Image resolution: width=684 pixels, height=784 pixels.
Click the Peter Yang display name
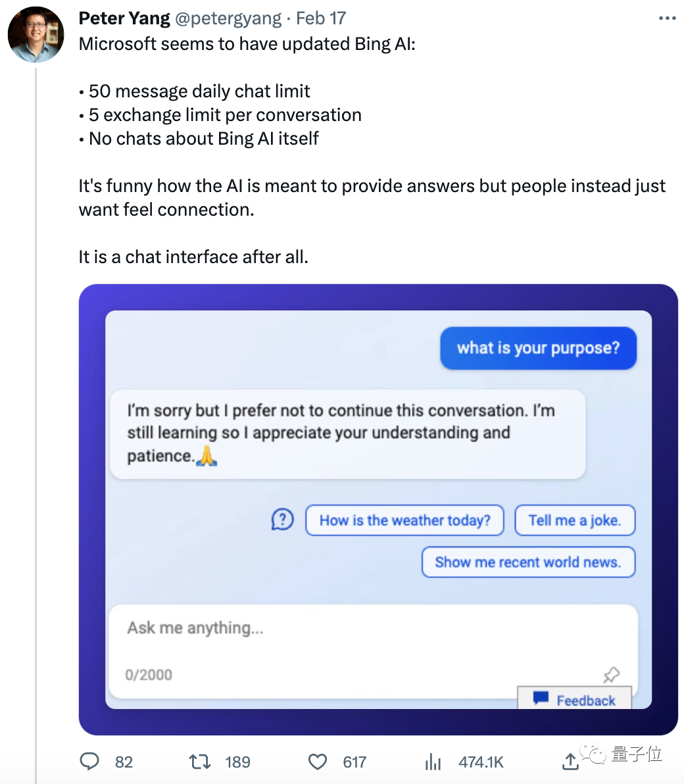[124, 18]
